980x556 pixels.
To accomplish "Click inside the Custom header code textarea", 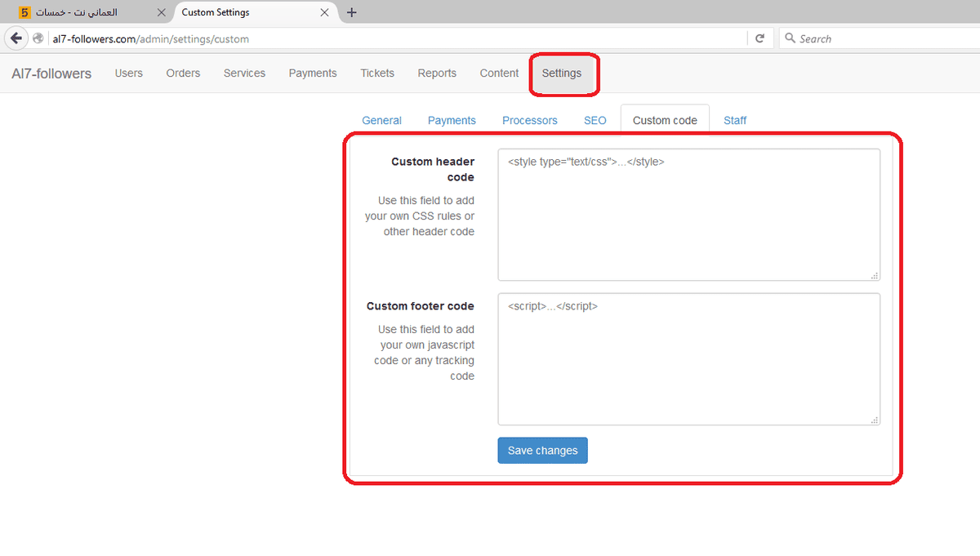I will coord(688,215).
